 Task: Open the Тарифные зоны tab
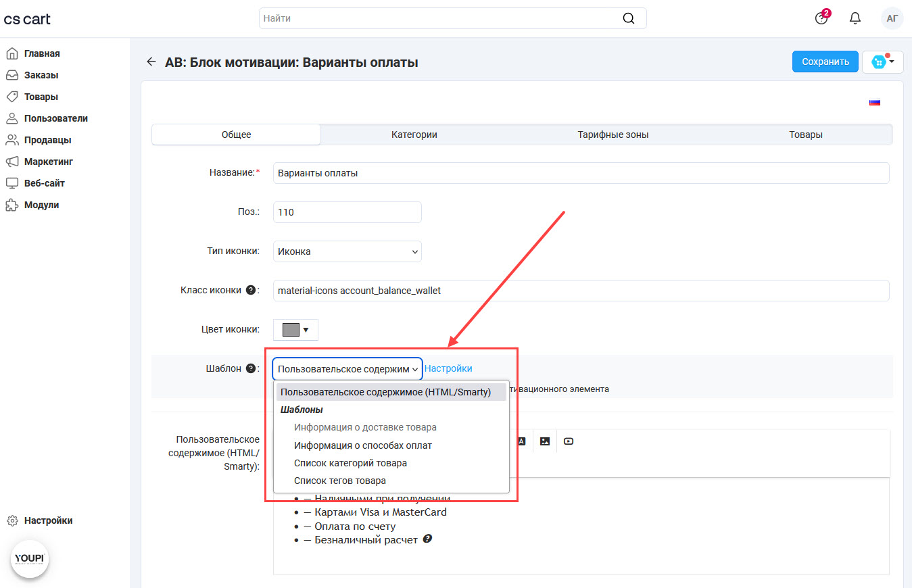tap(613, 134)
